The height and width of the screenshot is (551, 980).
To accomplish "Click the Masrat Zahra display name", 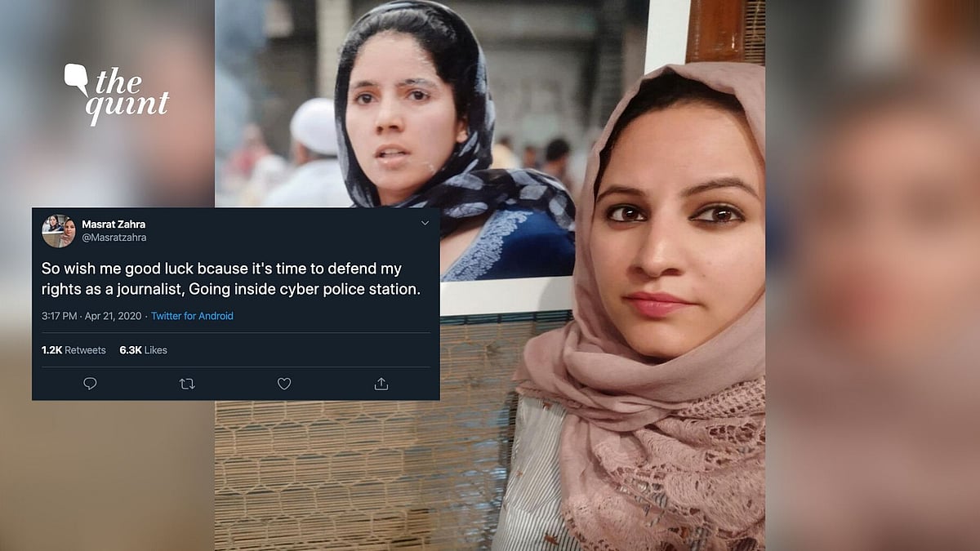I will 114,224.
